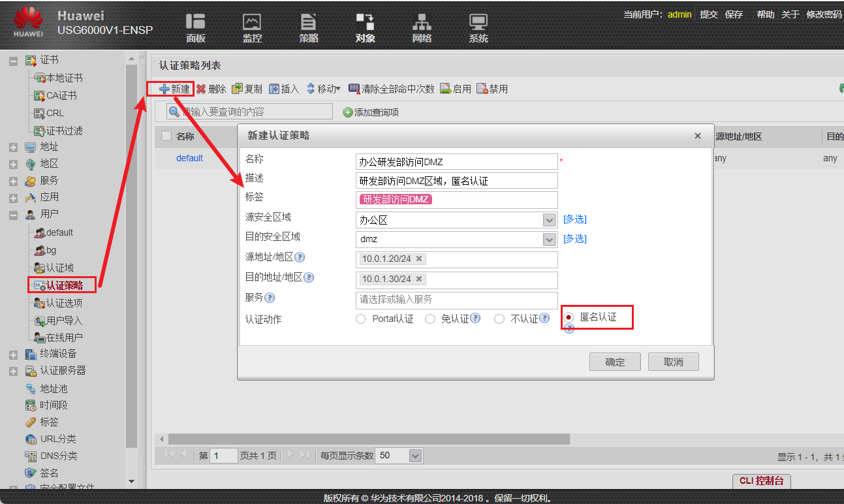Collapse the 用户 user tree node

pos(13,215)
